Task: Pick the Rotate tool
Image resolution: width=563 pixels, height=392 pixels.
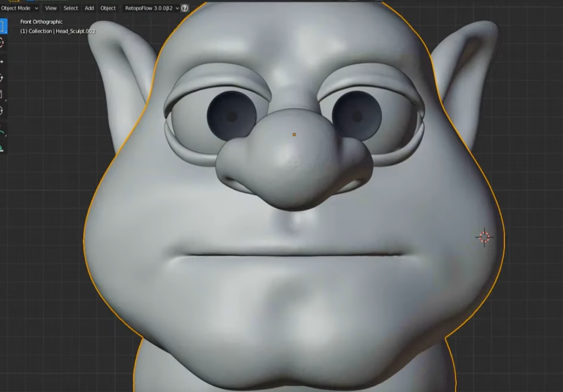Action: pos(2,78)
